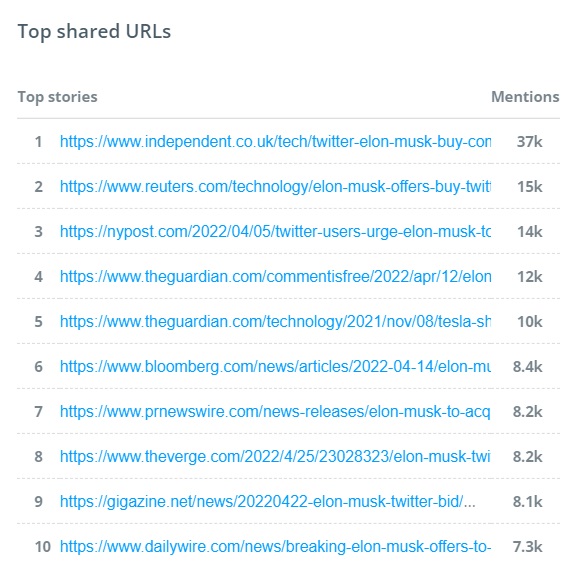Click the 12k mentions count
The image size is (580, 575).
529,277
